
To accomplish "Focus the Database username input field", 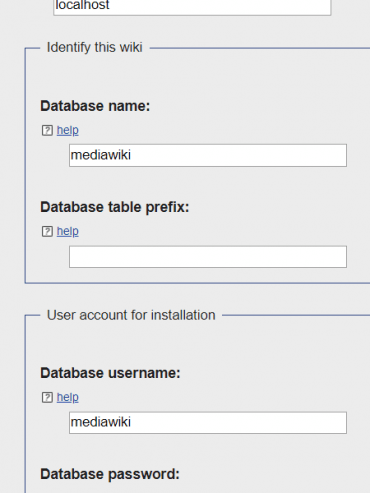I will (x=208, y=423).
